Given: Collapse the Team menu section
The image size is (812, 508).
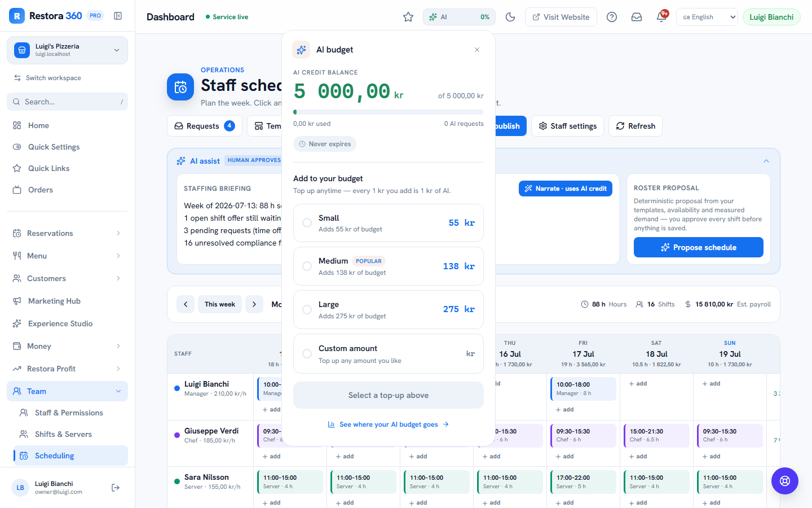Looking at the screenshot, I should coord(67,391).
